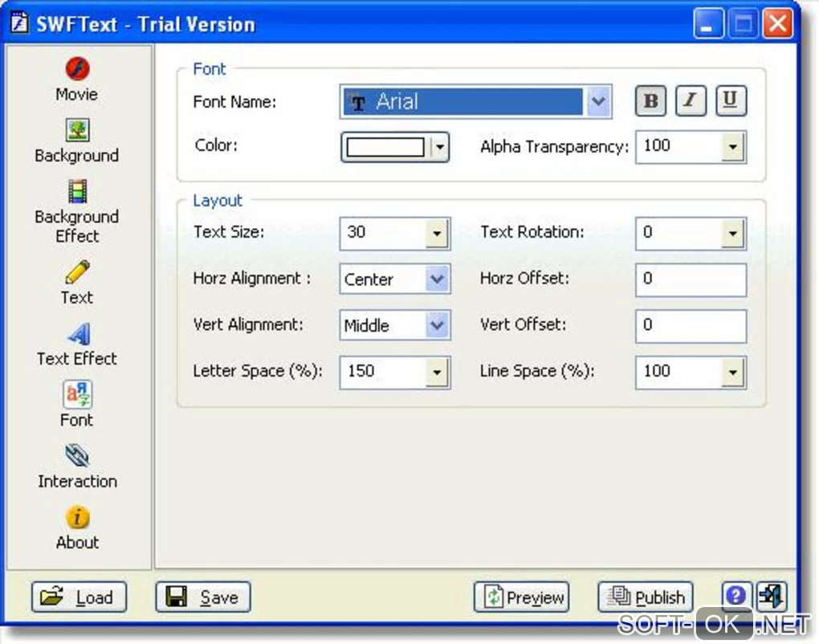Screen dimensions: 819x644
Task: Click the Save button
Action: (x=202, y=597)
